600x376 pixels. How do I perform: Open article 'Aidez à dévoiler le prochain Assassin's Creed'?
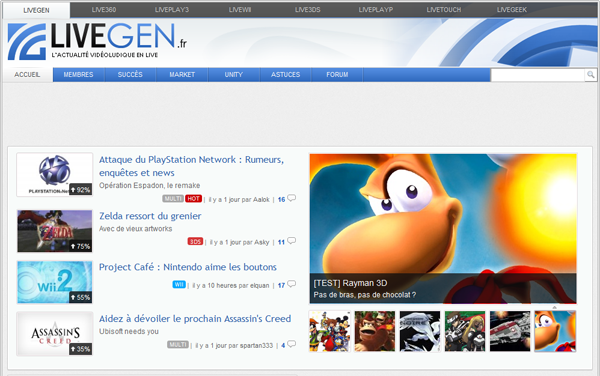tap(195, 319)
